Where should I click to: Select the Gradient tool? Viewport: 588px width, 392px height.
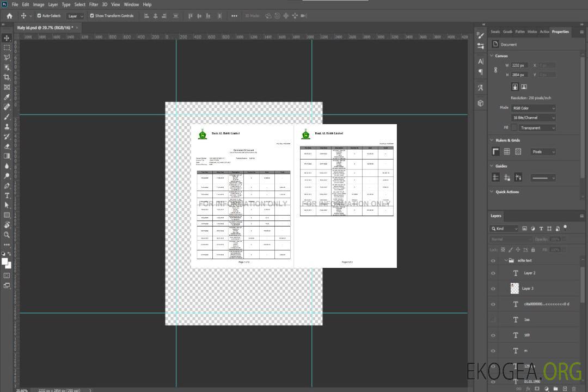click(x=7, y=156)
